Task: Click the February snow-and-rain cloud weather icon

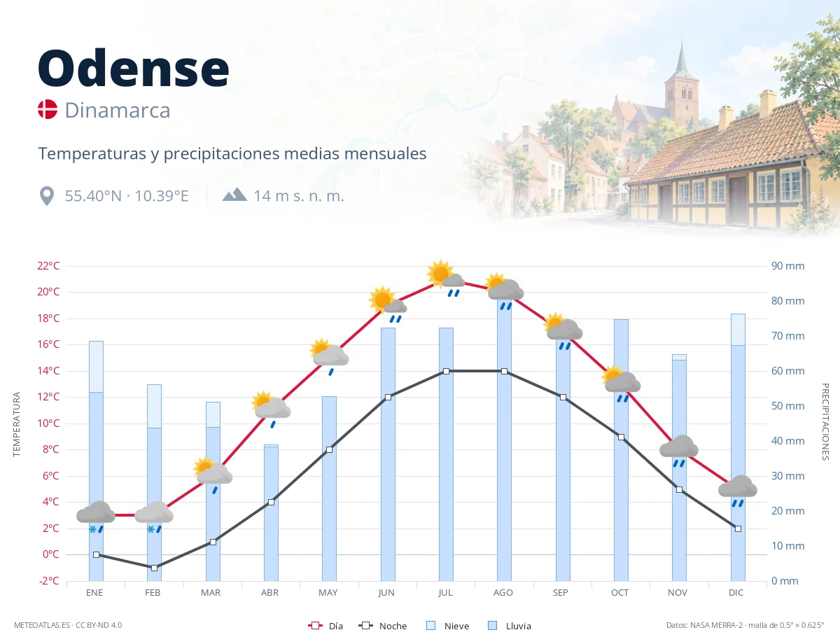Action: coord(154,517)
